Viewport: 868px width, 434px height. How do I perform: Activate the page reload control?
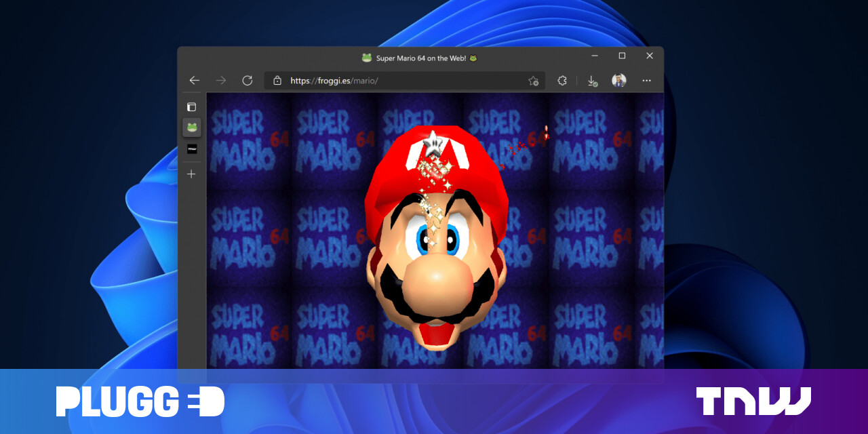247,80
